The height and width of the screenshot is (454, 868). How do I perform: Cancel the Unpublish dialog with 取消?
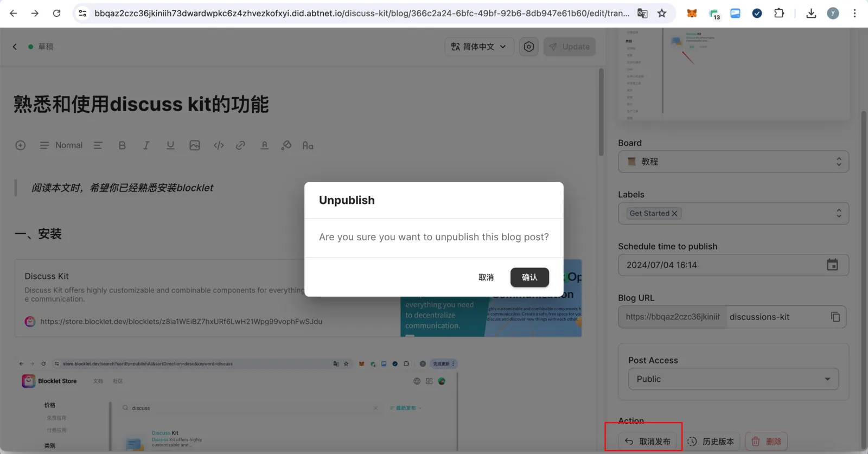pos(486,277)
